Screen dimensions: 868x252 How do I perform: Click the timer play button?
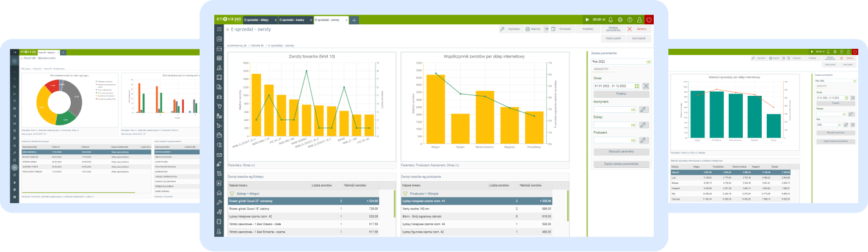tap(587, 20)
